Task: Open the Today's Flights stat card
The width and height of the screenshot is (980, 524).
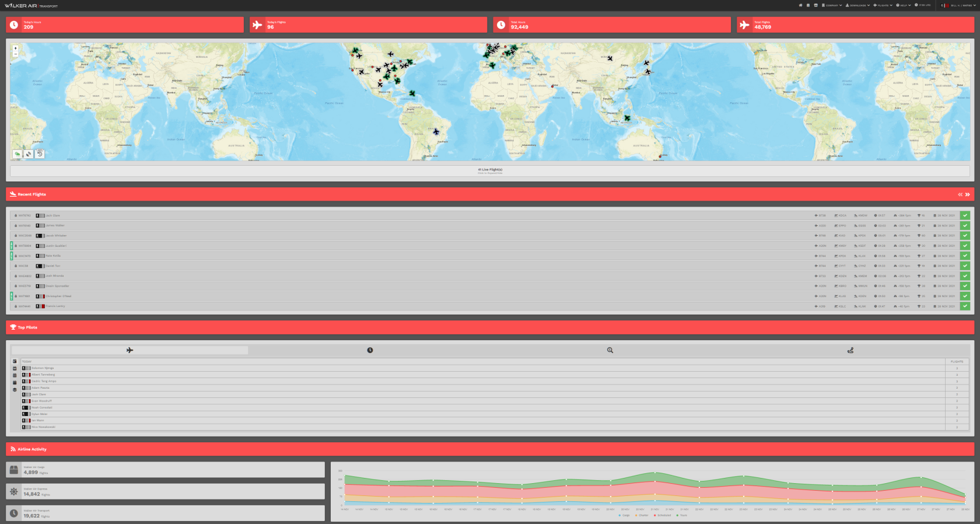Action: pos(368,25)
